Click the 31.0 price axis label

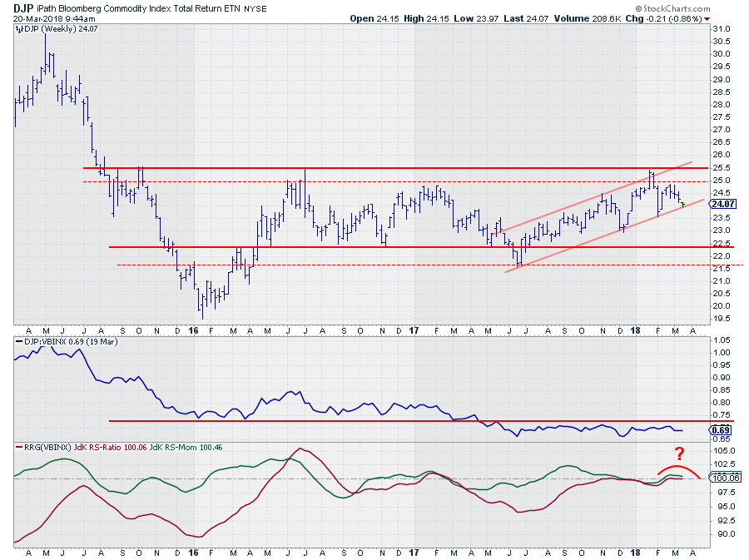(722, 29)
